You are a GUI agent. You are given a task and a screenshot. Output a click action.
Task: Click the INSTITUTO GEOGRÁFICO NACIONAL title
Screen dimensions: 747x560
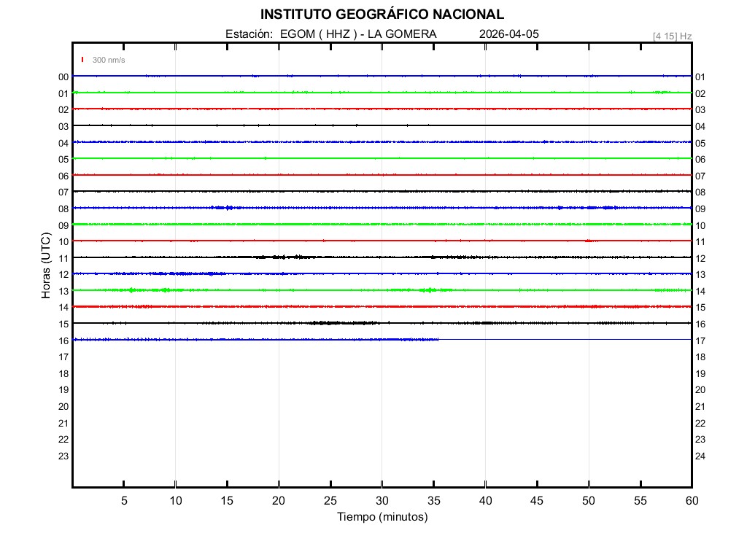tap(382, 15)
